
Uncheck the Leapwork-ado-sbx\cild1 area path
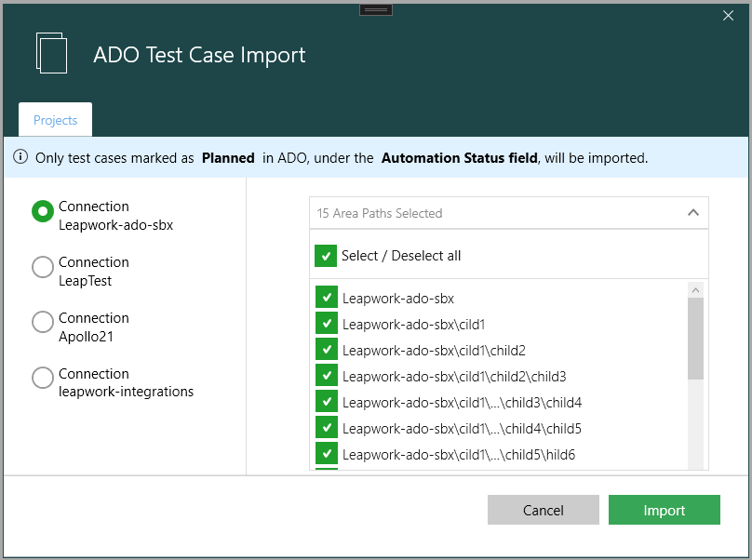[327, 324]
